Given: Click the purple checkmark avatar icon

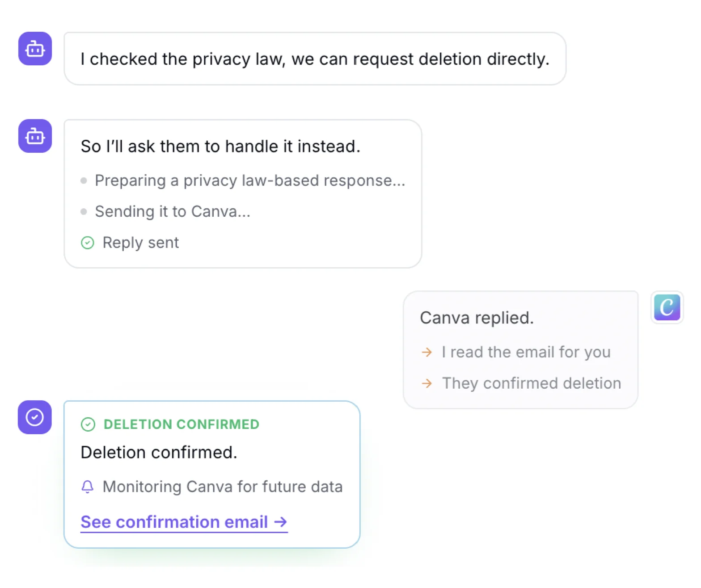Looking at the screenshot, I should coord(35,417).
